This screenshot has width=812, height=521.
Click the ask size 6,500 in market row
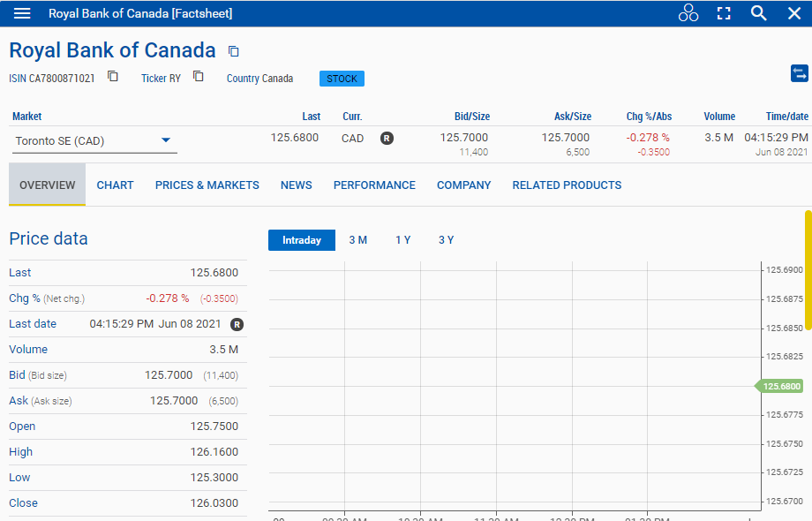tap(577, 152)
